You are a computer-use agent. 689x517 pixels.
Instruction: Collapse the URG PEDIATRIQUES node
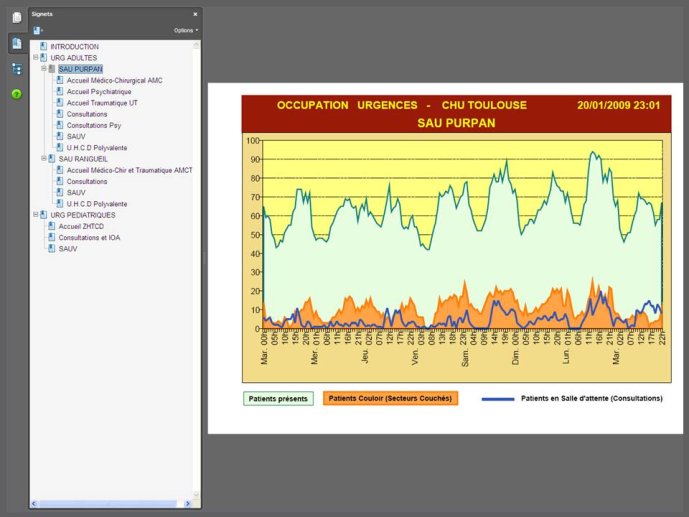[36, 215]
